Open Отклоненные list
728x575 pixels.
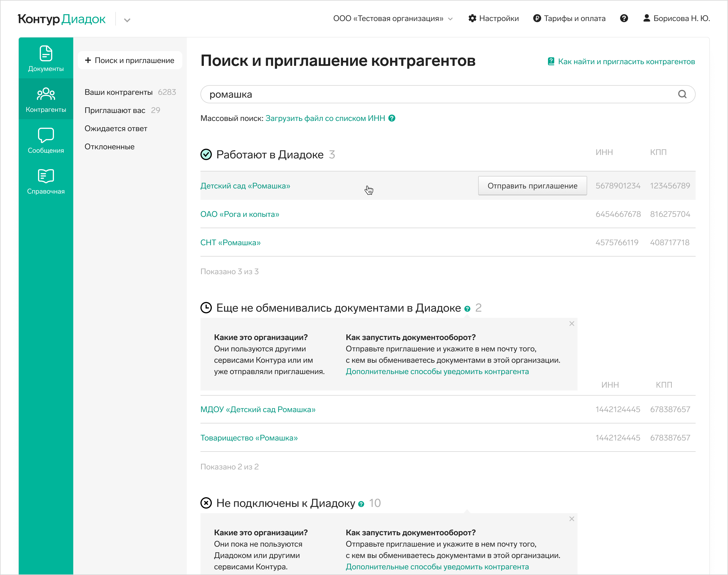109,147
